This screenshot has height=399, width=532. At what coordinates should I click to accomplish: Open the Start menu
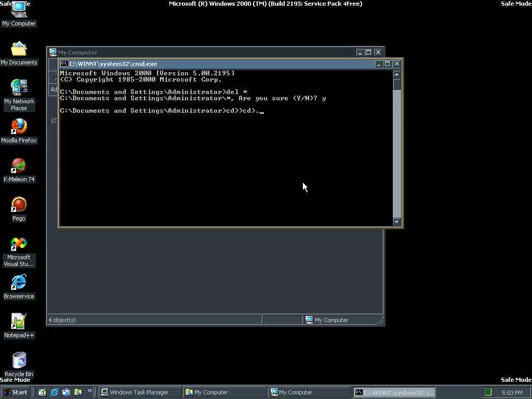click(x=15, y=392)
